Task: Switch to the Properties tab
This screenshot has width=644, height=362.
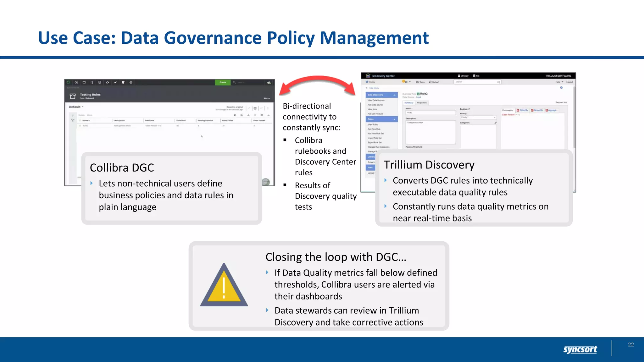Action: pos(422,103)
